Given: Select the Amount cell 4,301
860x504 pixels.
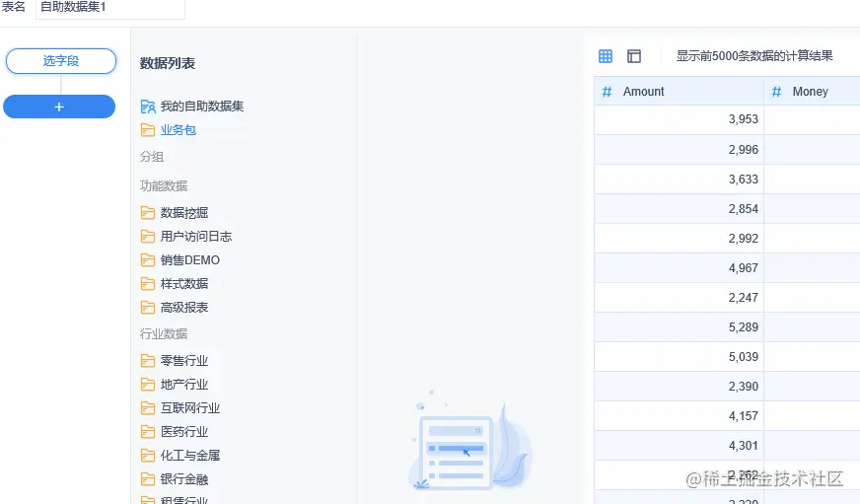Looking at the screenshot, I should [679, 446].
